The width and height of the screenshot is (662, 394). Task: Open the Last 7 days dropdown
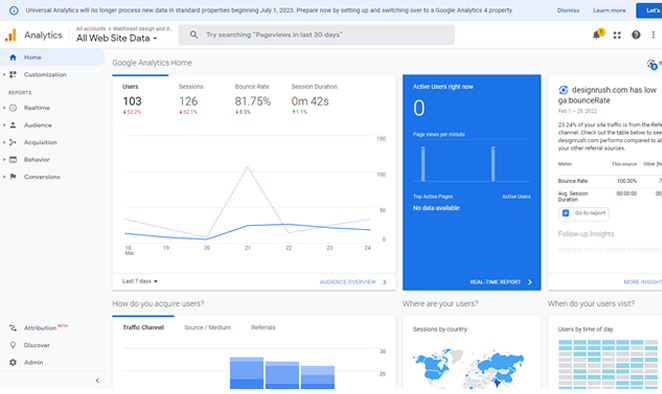pyautogui.click(x=140, y=281)
